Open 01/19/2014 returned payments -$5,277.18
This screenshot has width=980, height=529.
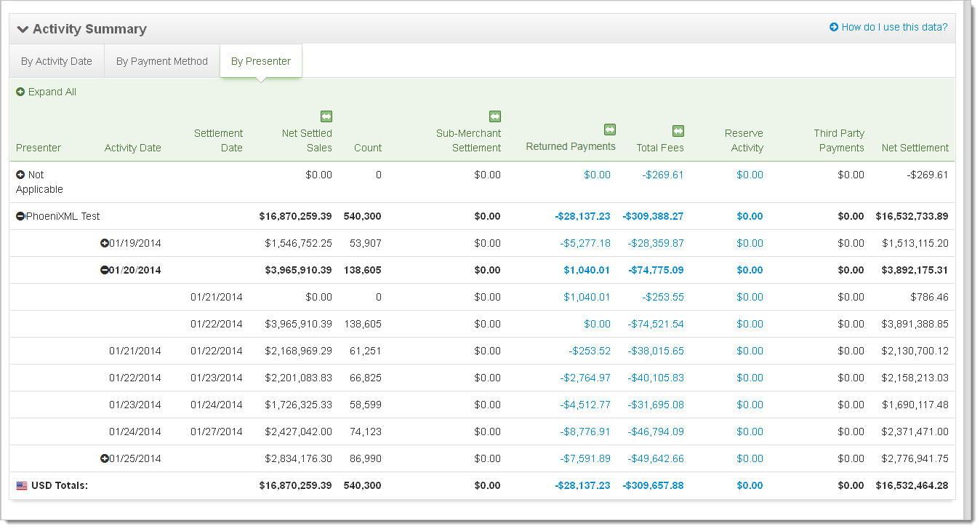[585, 243]
